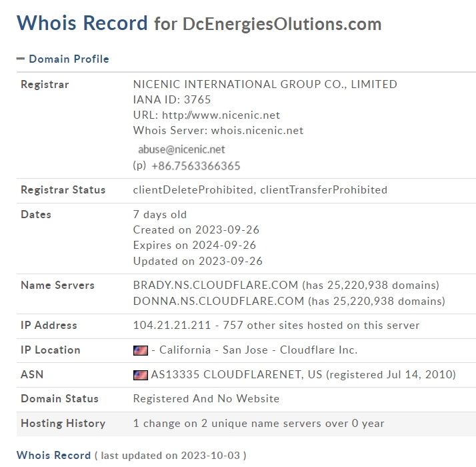This screenshot has height=467, width=476.
Task: Click the Updated on 2023-09-26 line
Action: [197, 261]
